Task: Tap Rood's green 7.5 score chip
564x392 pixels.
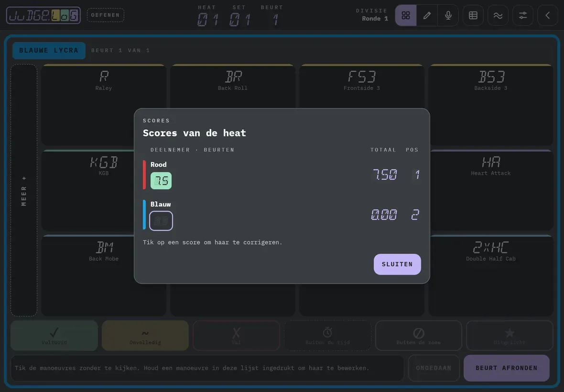Action: [x=161, y=181]
